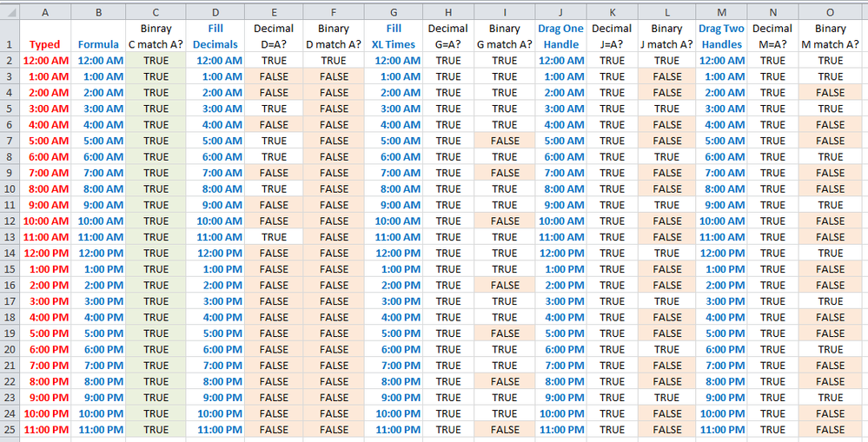Select row 14 by its row number

(10, 254)
